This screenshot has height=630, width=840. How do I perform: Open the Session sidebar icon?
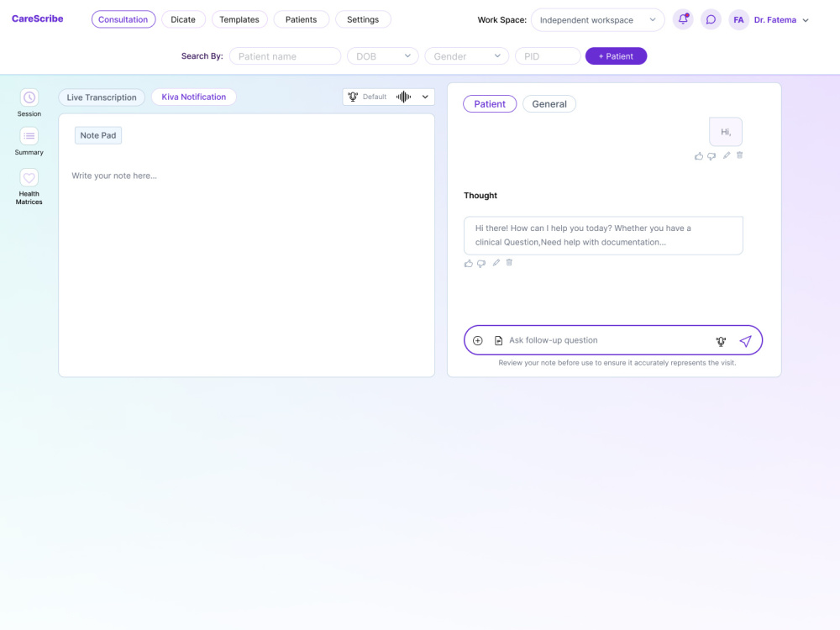coord(29,97)
